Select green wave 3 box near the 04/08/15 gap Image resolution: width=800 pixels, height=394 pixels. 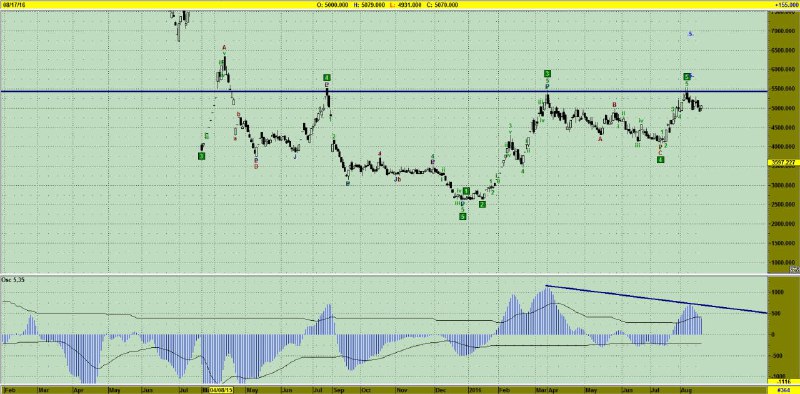click(x=202, y=156)
